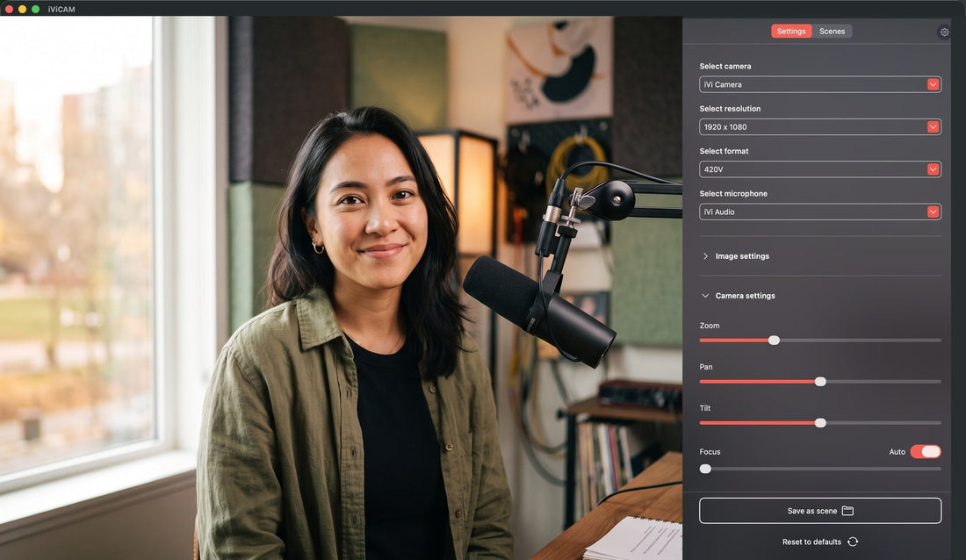Minimize the iViCAM window with yellow button
This screenshot has width=966, height=560.
[22, 10]
